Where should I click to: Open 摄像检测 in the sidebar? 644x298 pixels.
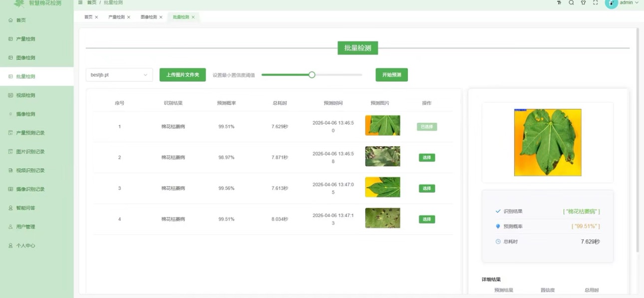[x=37, y=114]
